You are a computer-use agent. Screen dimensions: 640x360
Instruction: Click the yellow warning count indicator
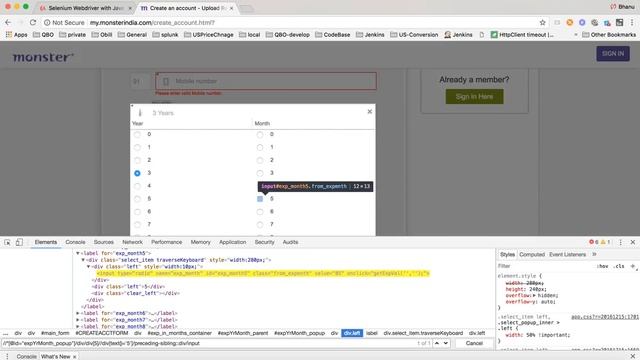[x=605, y=242]
